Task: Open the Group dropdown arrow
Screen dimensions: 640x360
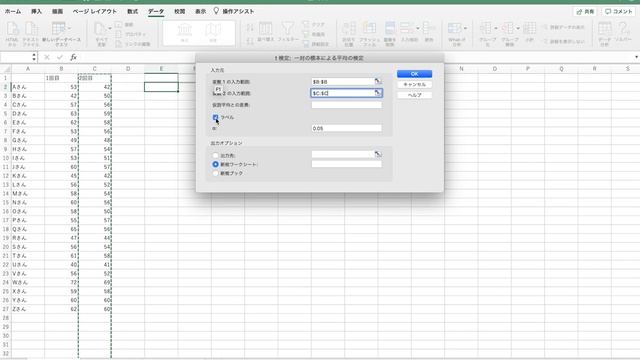Action: [x=496, y=28]
